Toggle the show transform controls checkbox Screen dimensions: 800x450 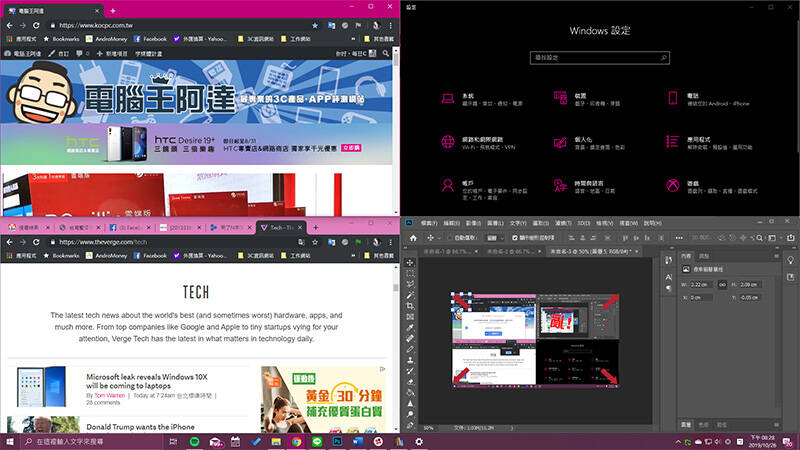pos(514,238)
